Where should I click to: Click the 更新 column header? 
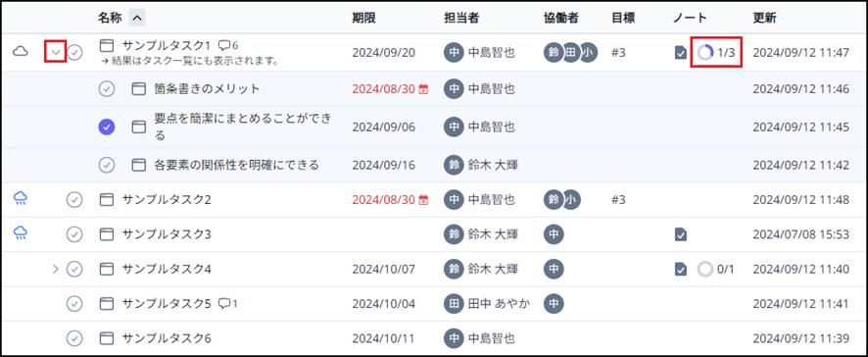pyautogui.click(x=764, y=18)
